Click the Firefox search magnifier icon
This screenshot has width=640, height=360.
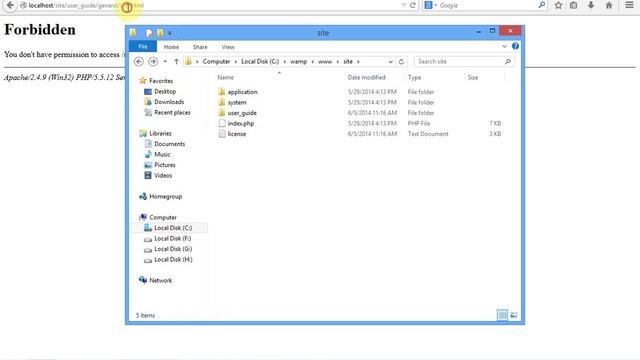coord(542,5)
